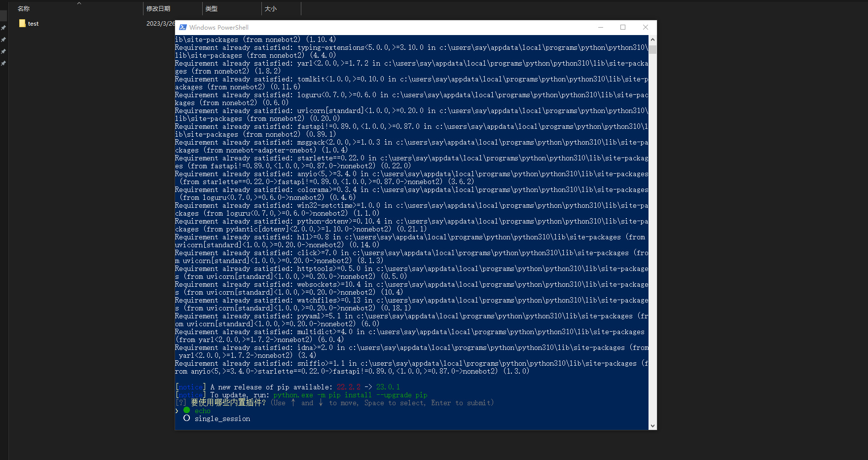Click the 'h11>=0.8' requirement line
Screen dimensions: 868x460
411,241
